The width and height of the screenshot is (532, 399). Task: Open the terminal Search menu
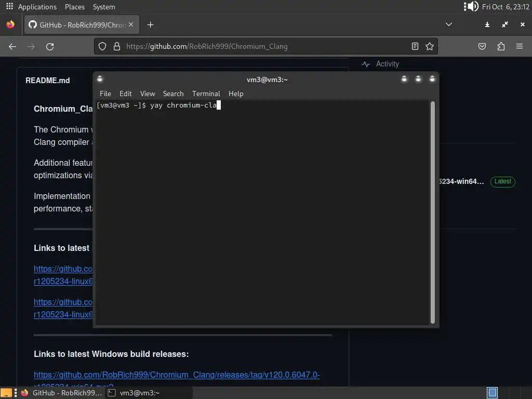click(x=173, y=94)
